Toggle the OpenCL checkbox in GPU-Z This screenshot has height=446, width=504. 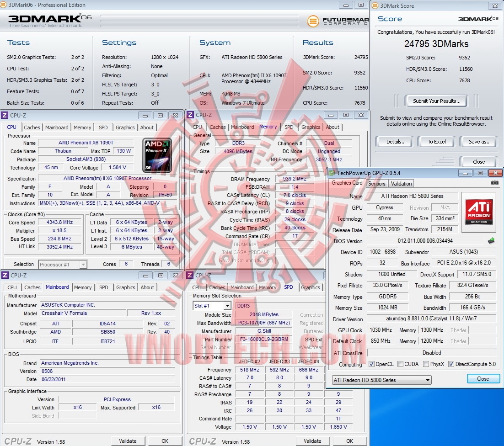click(x=371, y=364)
